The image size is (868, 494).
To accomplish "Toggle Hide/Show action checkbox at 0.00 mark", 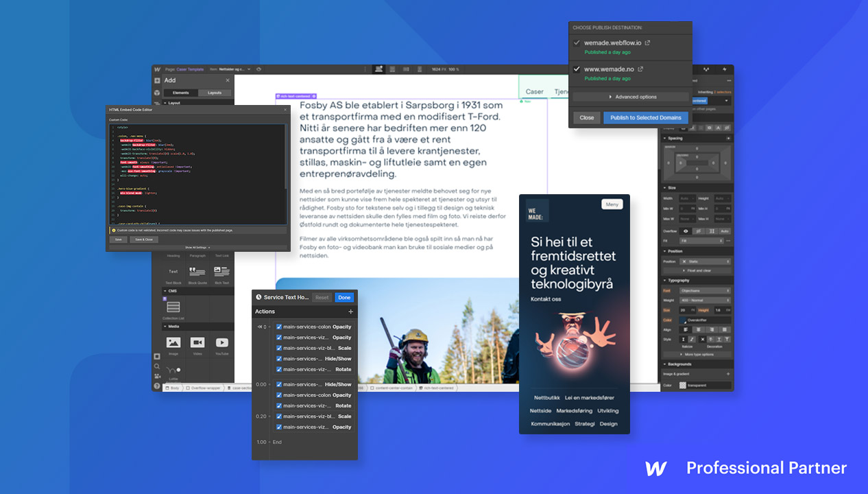I will 279,384.
